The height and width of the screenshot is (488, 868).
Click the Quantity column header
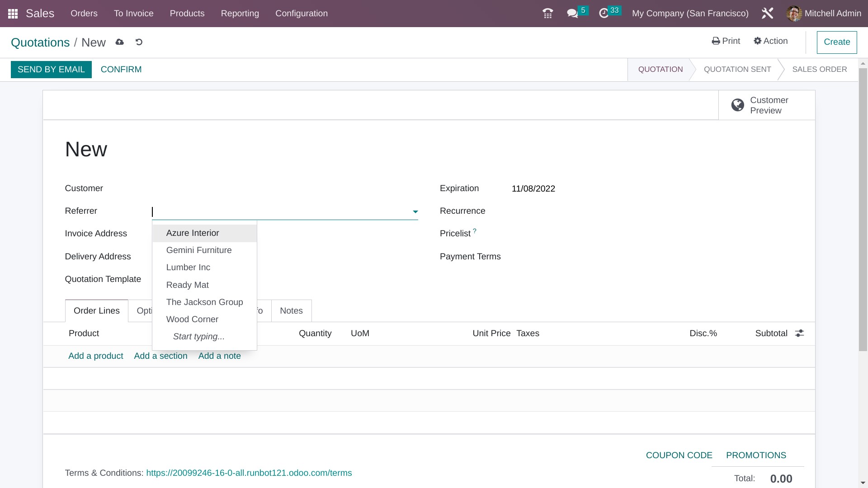[x=315, y=333]
